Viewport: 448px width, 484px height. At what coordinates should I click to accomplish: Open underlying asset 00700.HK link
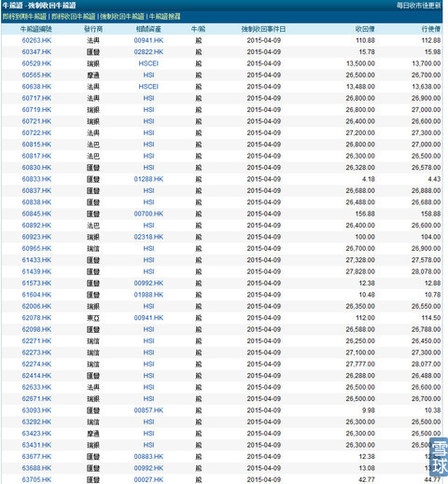pos(148,214)
